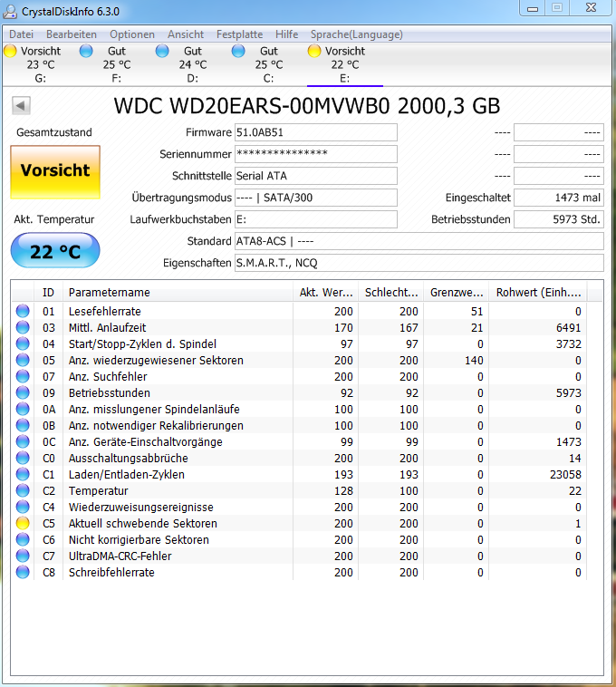Open the Optionen menu

coord(132,34)
